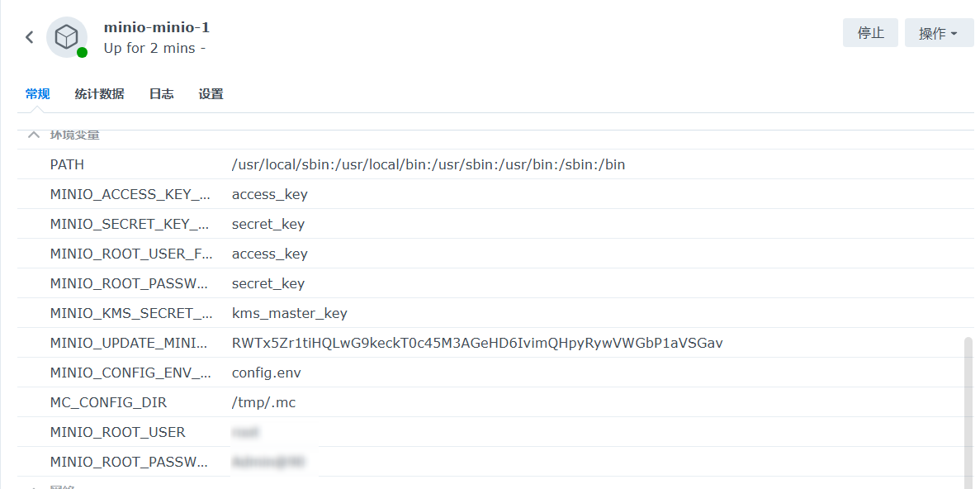
Task: Click the MINIO_ACCESS_KEY_... variable name
Action: pyautogui.click(x=130, y=194)
